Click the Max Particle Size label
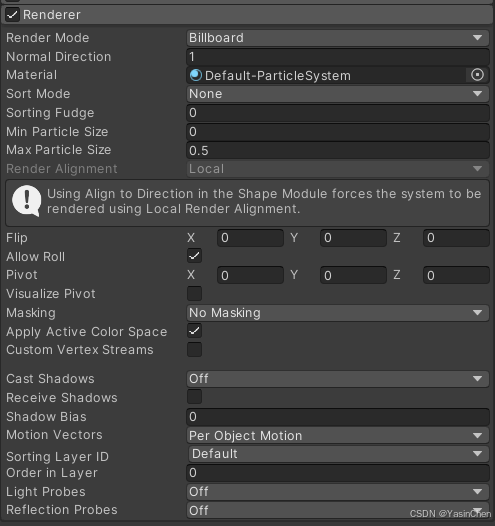This screenshot has height=526, width=495. pos(58,150)
